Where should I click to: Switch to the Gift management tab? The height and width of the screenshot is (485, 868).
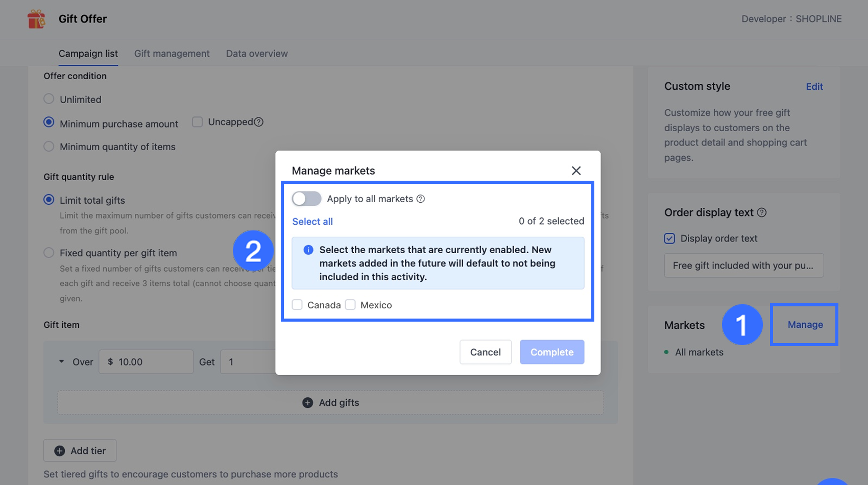[x=172, y=54]
